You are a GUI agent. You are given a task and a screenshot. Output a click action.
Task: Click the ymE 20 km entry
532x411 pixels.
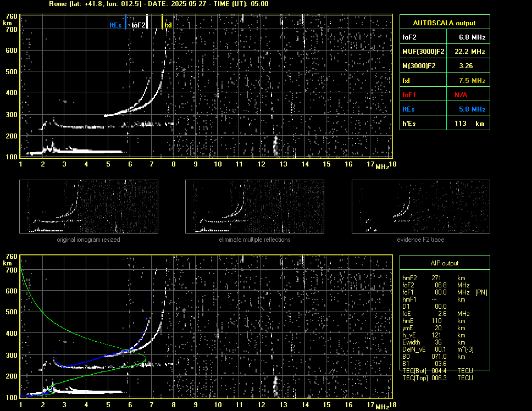[434, 328]
